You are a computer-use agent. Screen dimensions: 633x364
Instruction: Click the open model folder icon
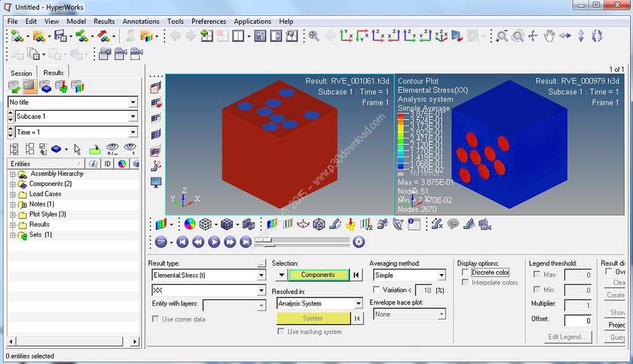pos(39,36)
